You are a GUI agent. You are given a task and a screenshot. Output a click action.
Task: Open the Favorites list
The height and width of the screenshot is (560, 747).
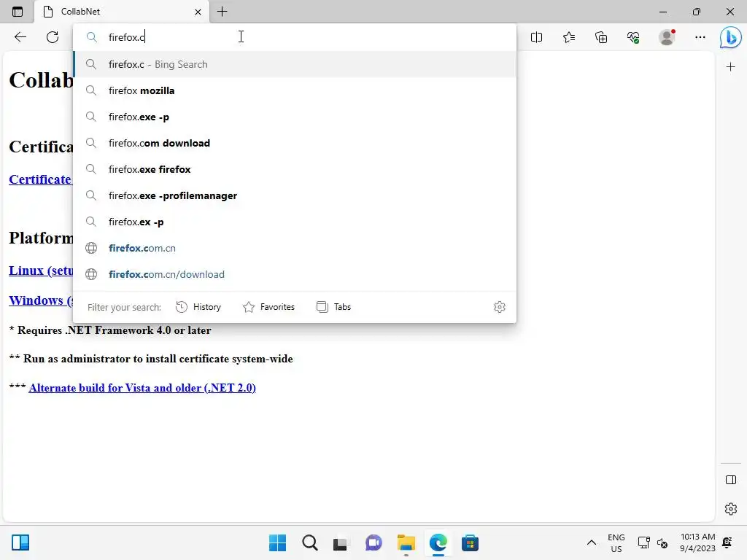pyautogui.click(x=569, y=37)
